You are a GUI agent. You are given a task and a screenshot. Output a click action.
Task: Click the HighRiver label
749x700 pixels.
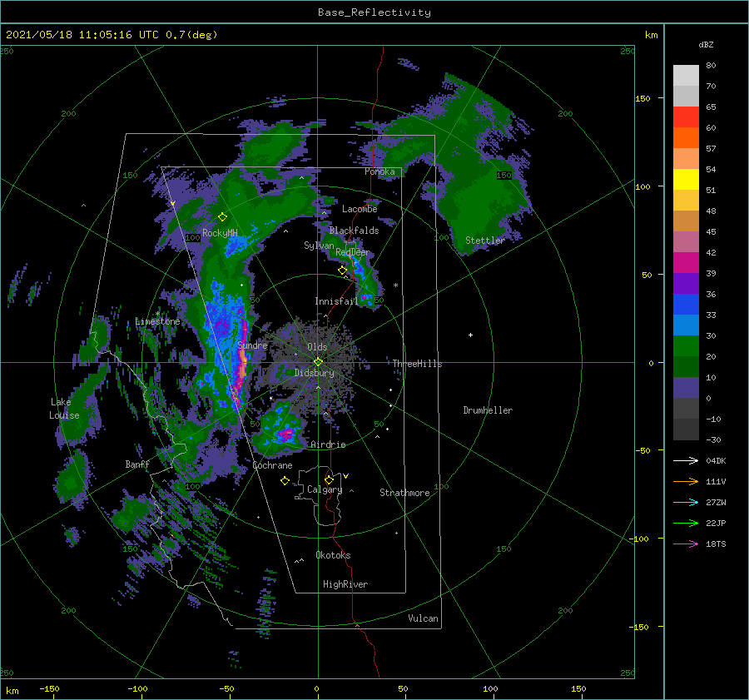[345, 584]
